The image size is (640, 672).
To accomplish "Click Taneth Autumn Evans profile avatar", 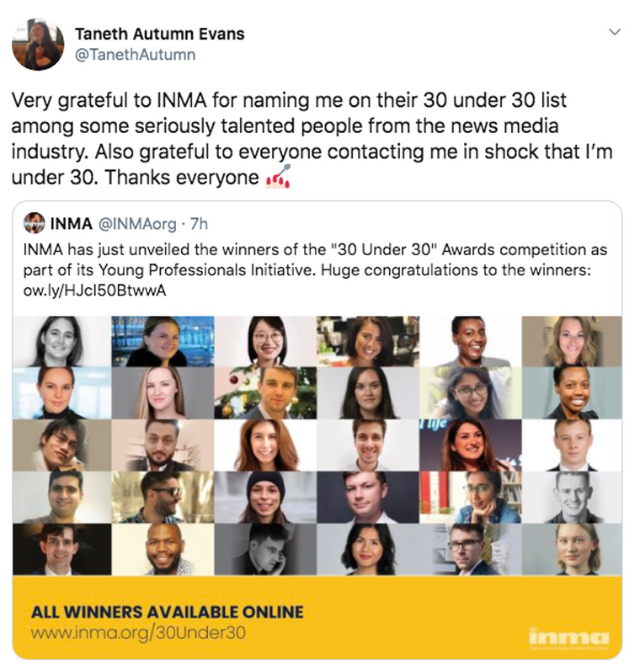I will click(x=38, y=44).
